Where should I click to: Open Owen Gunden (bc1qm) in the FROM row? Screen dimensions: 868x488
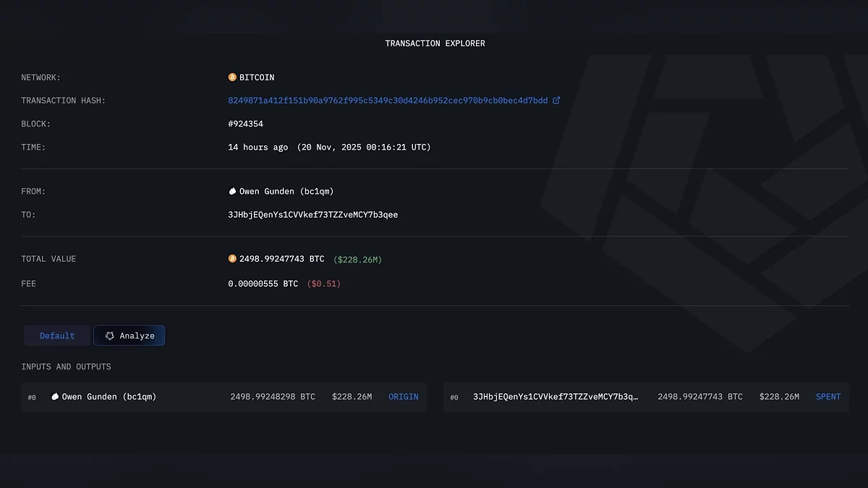286,192
